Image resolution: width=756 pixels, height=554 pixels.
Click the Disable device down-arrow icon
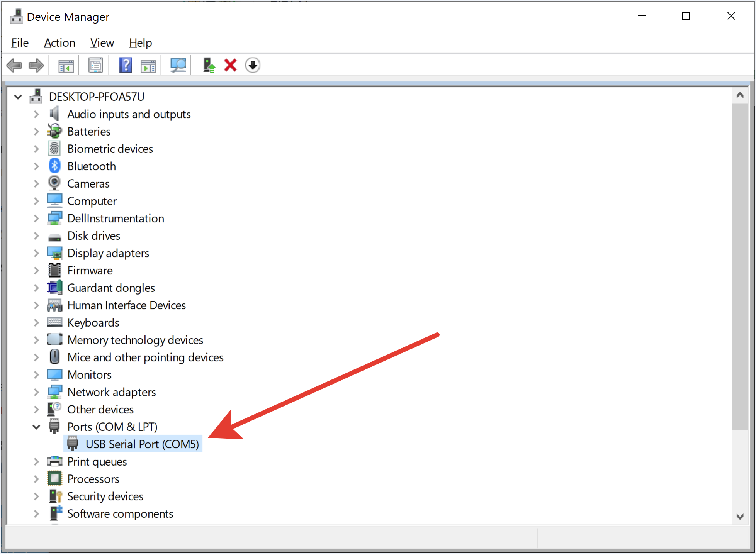coord(253,65)
